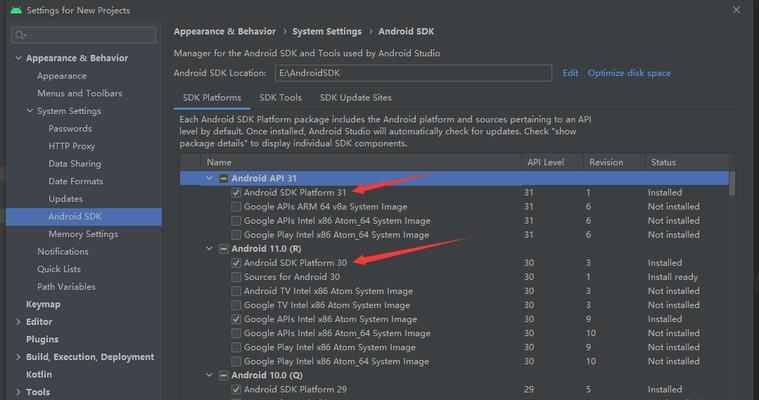Viewport: 759px width, 400px height.
Task: Toggle the Android API 31 group checkbox
Action: (223, 178)
